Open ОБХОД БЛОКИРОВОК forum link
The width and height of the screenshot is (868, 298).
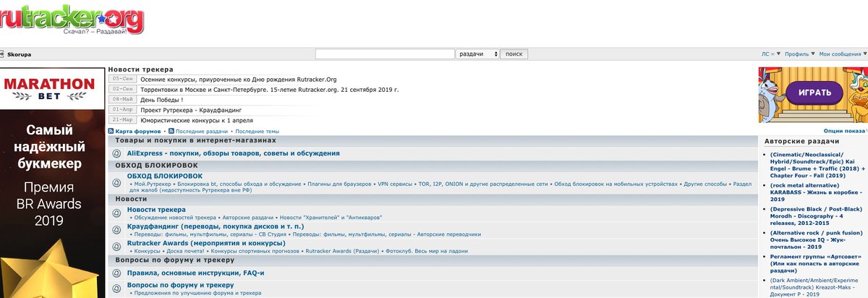165,176
